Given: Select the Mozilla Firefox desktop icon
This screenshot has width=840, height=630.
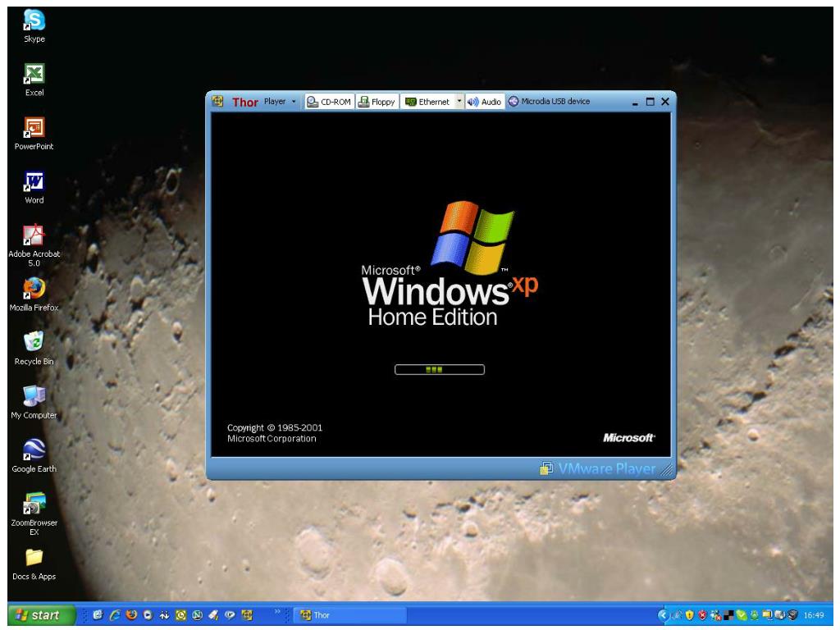Looking at the screenshot, I should coord(34,294).
